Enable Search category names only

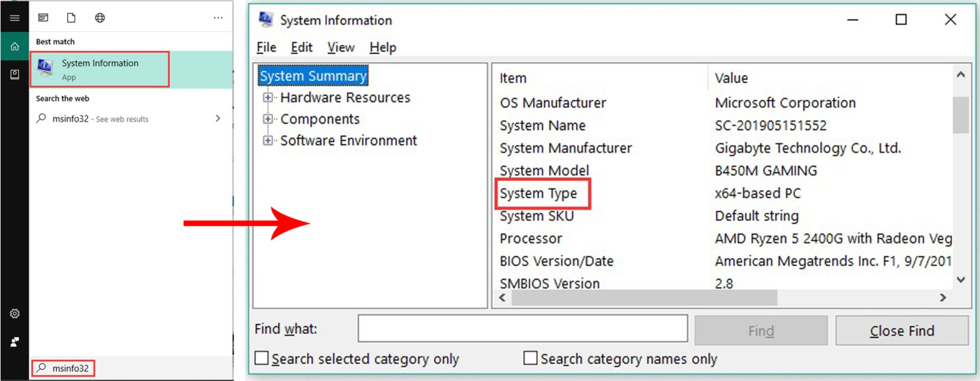pyautogui.click(x=530, y=358)
